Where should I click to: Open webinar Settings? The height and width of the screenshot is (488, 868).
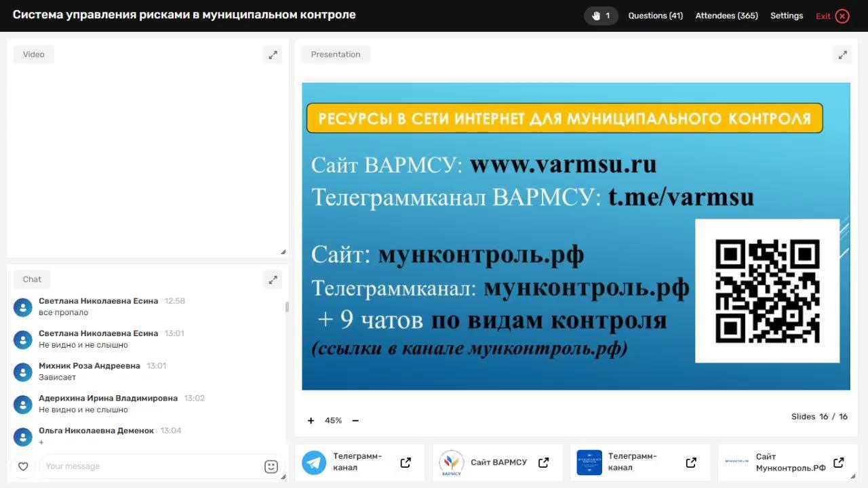pyautogui.click(x=787, y=16)
